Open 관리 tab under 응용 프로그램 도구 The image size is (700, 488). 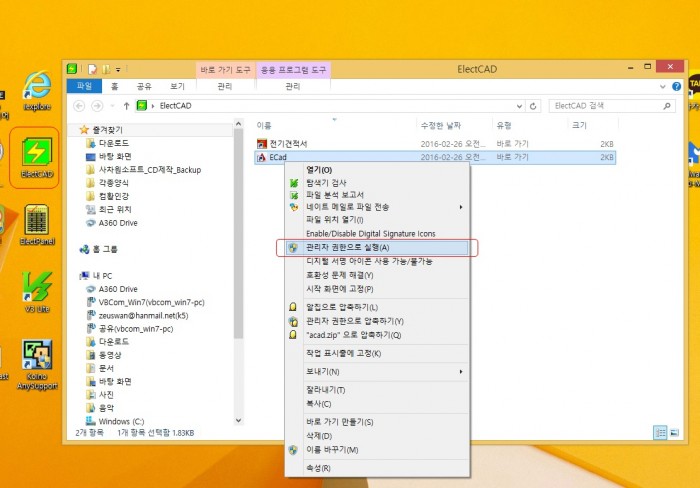(x=293, y=86)
